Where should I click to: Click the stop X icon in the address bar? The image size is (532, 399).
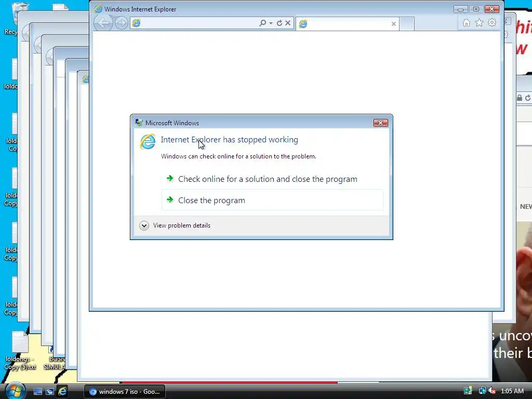(288, 23)
